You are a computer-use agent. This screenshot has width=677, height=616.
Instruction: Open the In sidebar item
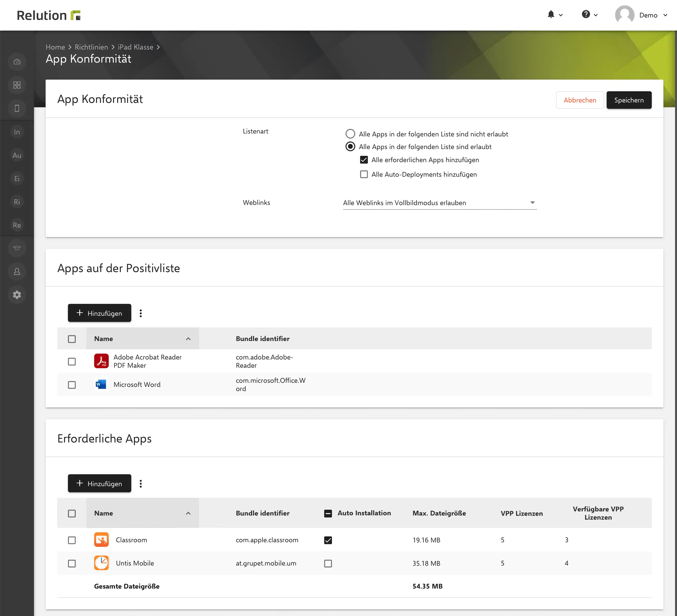tap(17, 132)
